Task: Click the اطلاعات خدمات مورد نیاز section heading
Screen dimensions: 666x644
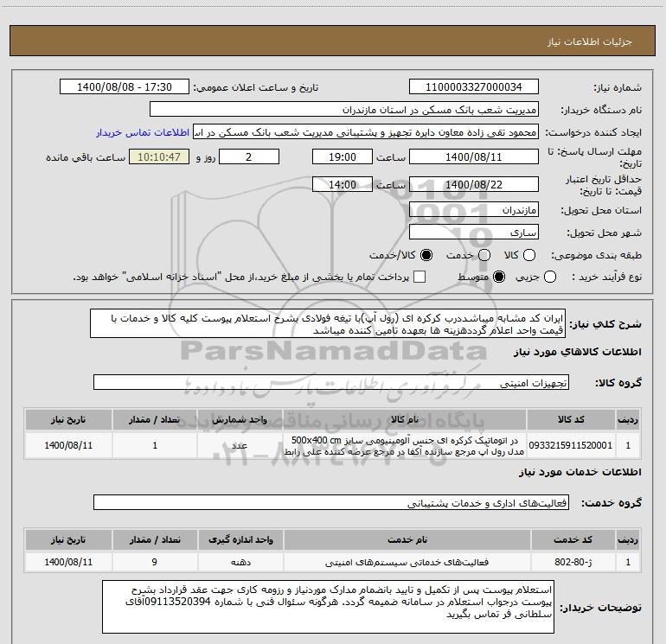Action: [580, 472]
